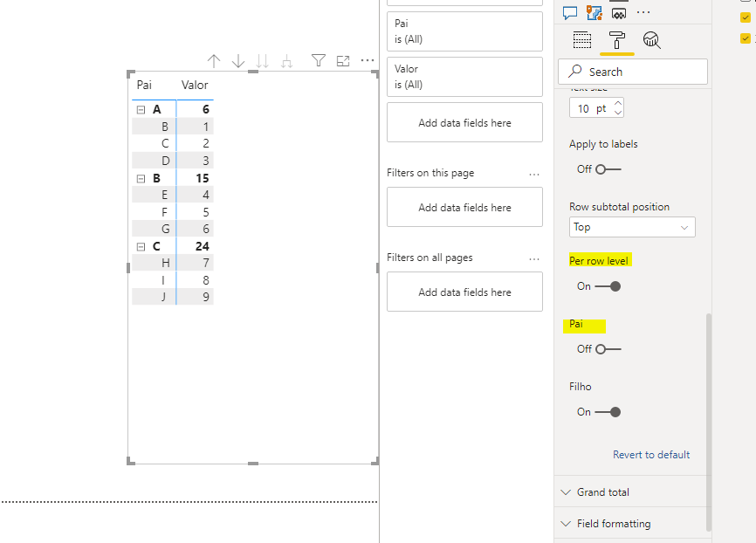Open Row subtotal position dropdown
The height and width of the screenshot is (543, 756).
(x=632, y=227)
